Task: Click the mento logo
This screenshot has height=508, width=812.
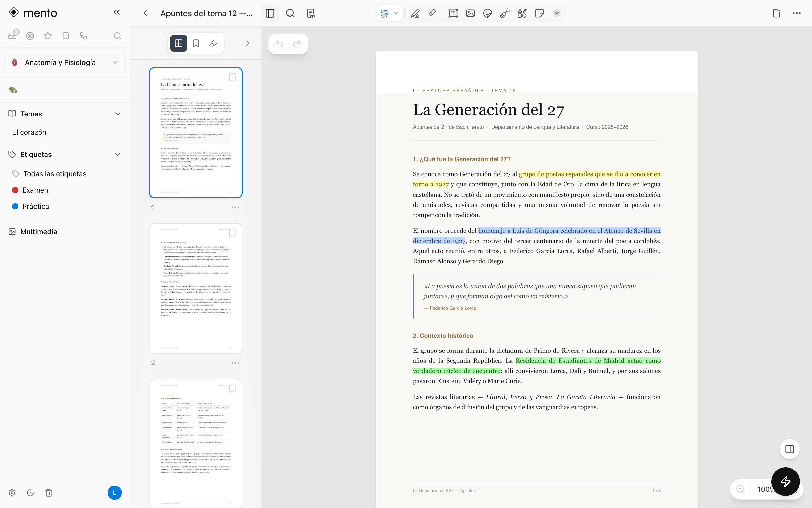Action: pyautogui.click(x=33, y=13)
